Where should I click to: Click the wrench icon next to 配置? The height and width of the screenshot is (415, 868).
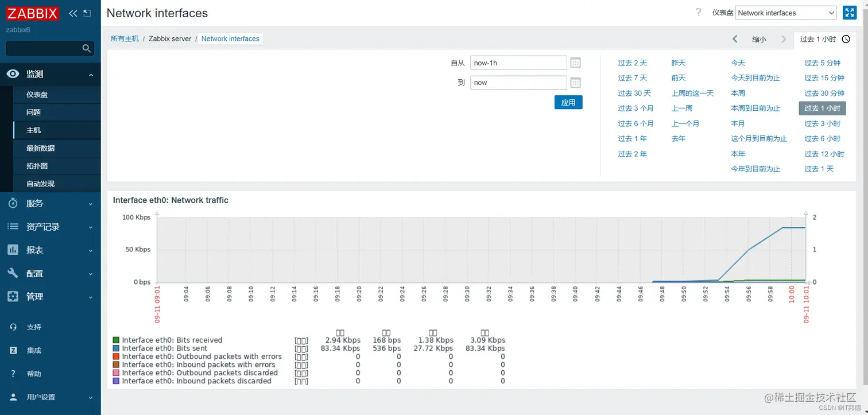point(13,273)
